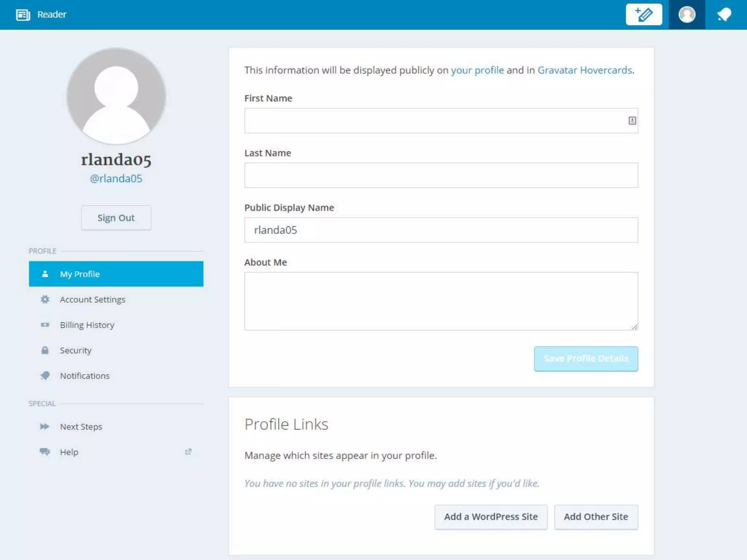Screen dimensions: 747x560
Task: Click the avatar icon in top bar
Action: pos(687,15)
